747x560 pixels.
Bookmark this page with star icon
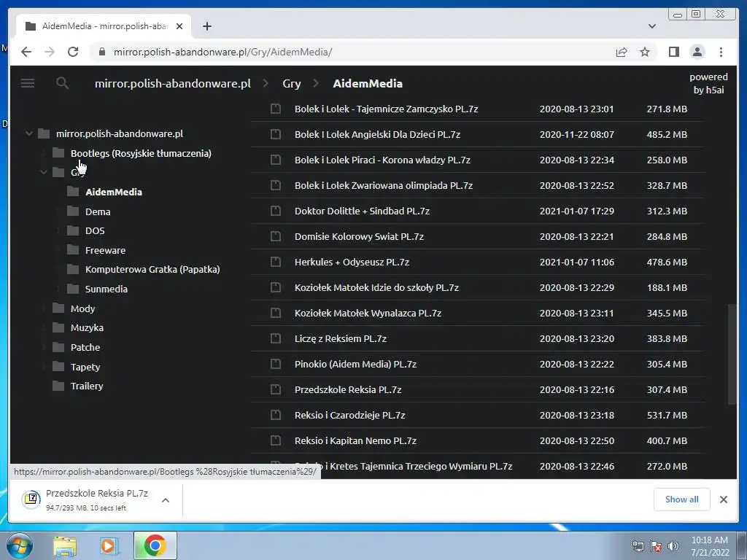pyautogui.click(x=645, y=52)
